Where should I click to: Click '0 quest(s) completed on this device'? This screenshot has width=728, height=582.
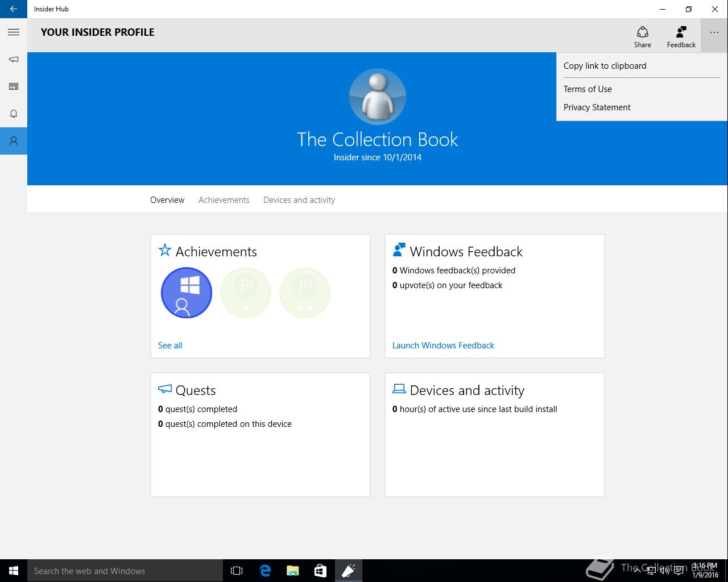225,424
